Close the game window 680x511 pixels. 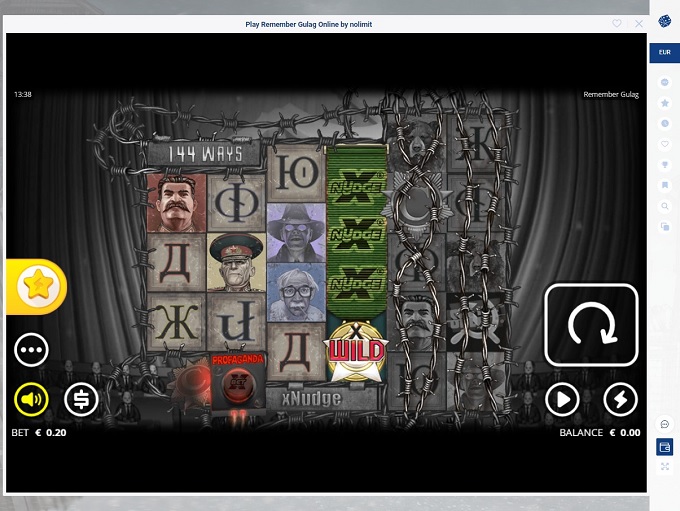tap(638, 24)
